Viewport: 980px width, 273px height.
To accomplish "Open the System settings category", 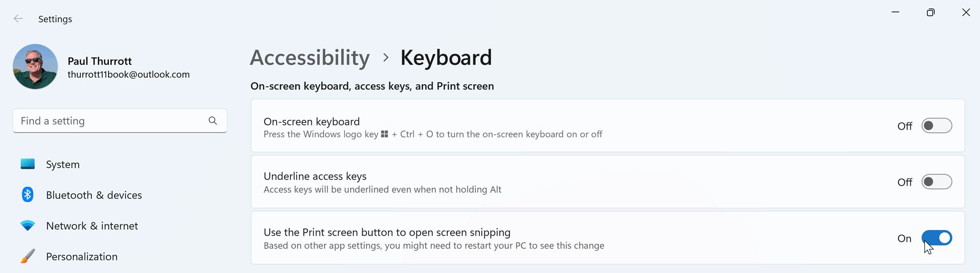I will [x=63, y=164].
